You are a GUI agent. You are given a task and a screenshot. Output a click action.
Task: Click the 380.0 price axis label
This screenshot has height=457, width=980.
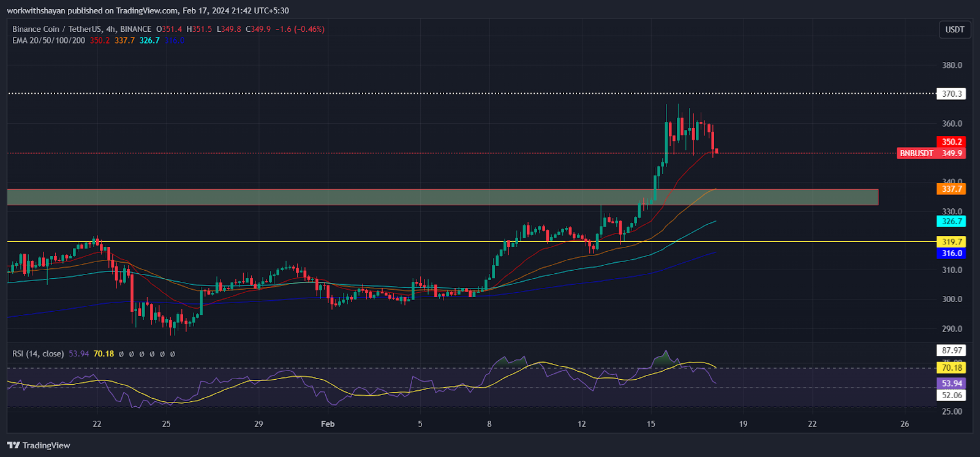952,65
